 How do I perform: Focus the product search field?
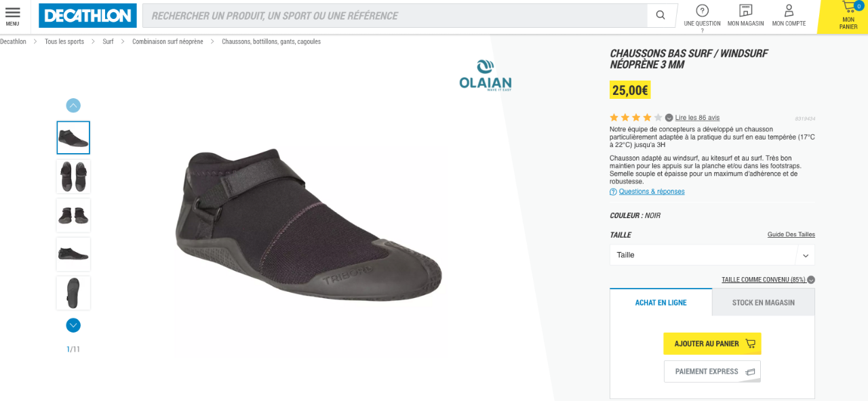(394, 16)
